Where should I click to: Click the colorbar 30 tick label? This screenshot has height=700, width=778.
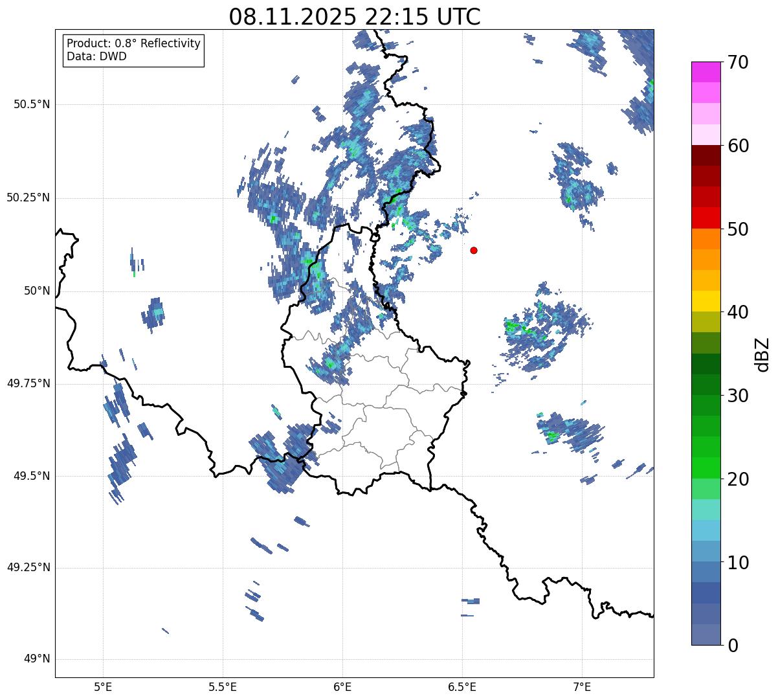point(737,396)
